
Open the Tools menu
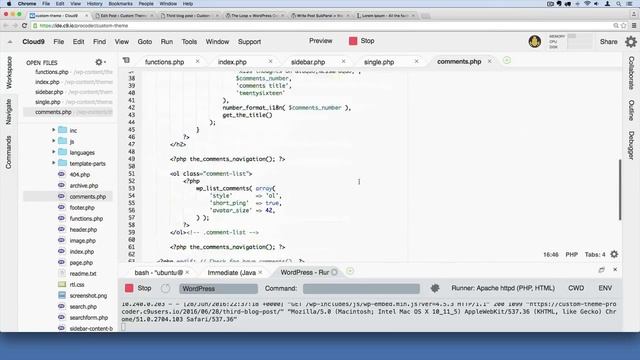click(x=189, y=42)
